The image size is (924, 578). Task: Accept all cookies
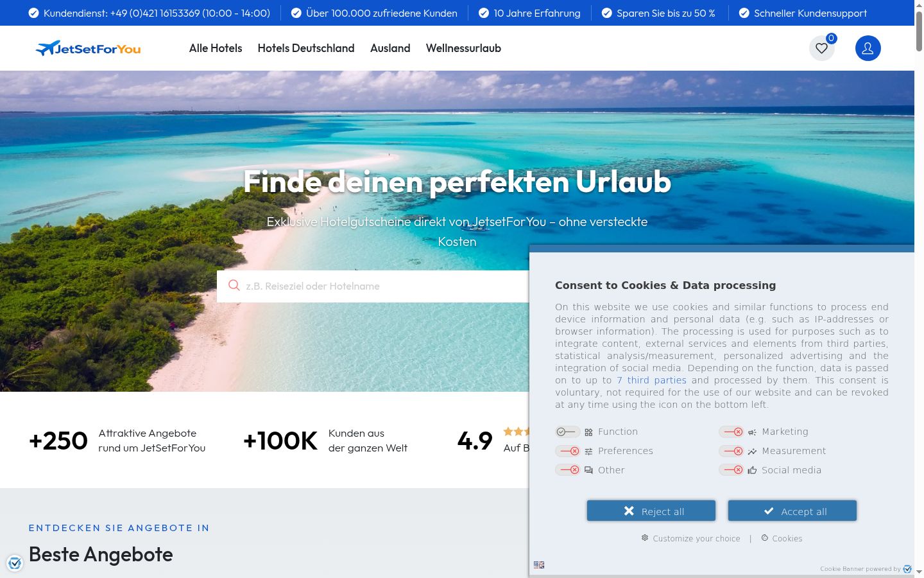coord(792,511)
